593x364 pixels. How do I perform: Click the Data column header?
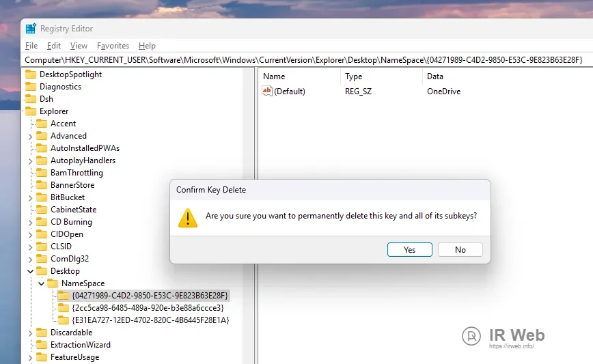(435, 76)
